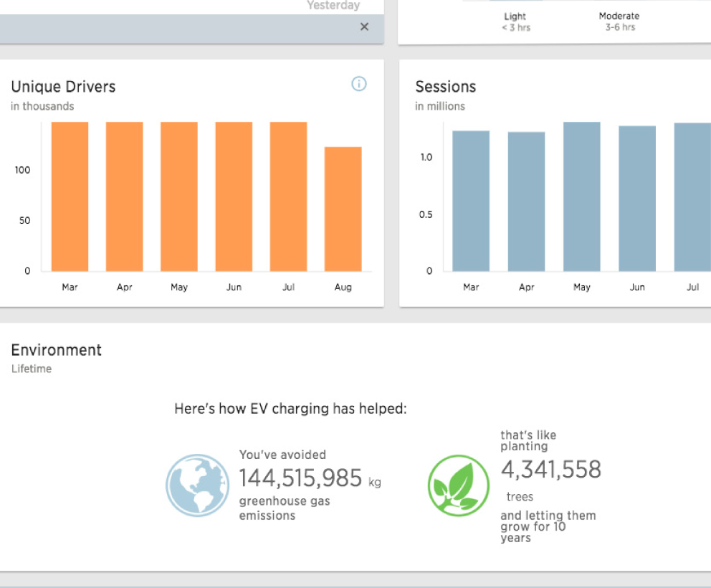Click the 144,515,985 kg emissions figure
The width and height of the screenshot is (711, 588).
click(x=301, y=478)
